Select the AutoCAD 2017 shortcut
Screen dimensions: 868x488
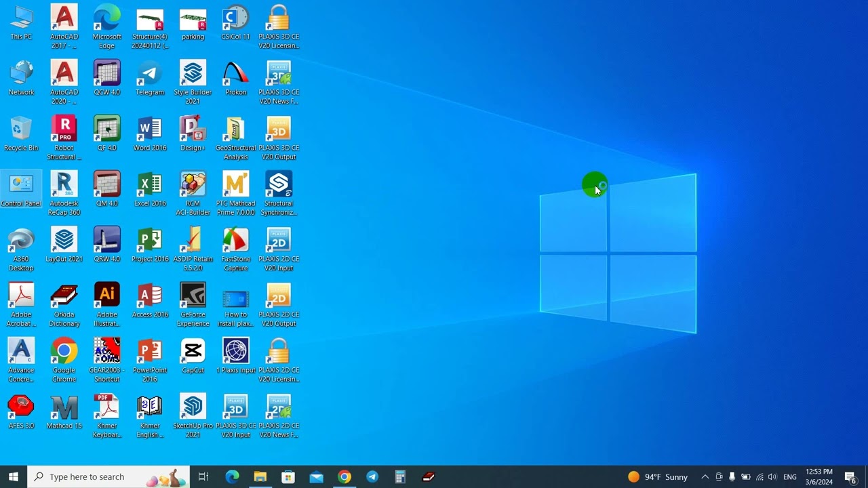pyautogui.click(x=64, y=27)
